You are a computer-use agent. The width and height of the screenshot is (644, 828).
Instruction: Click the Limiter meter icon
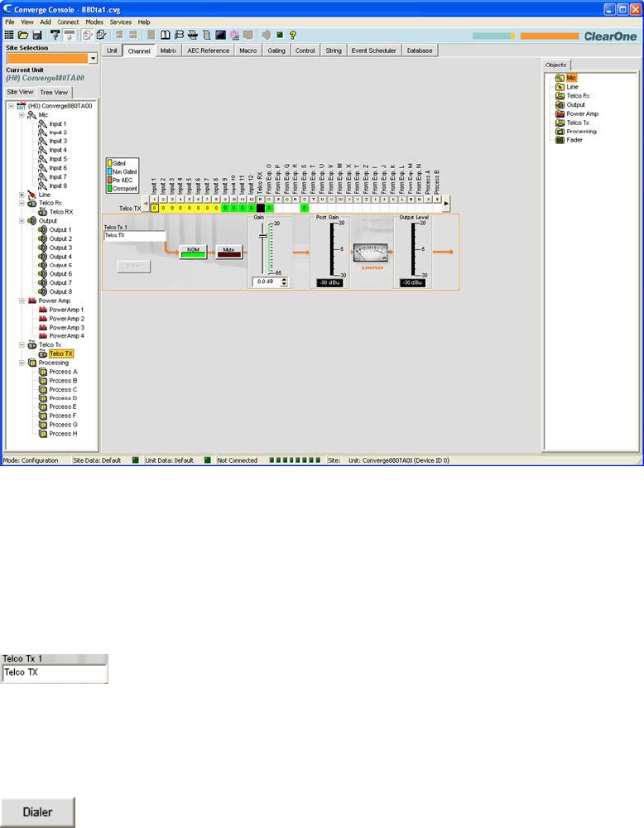coord(370,253)
